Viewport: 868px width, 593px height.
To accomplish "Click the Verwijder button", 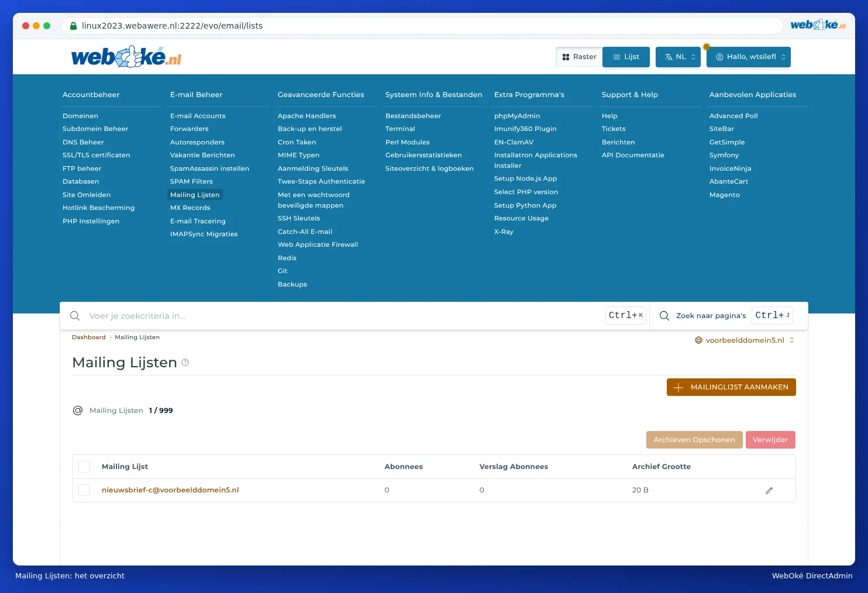I will pyautogui.click(x=770, y=440).
